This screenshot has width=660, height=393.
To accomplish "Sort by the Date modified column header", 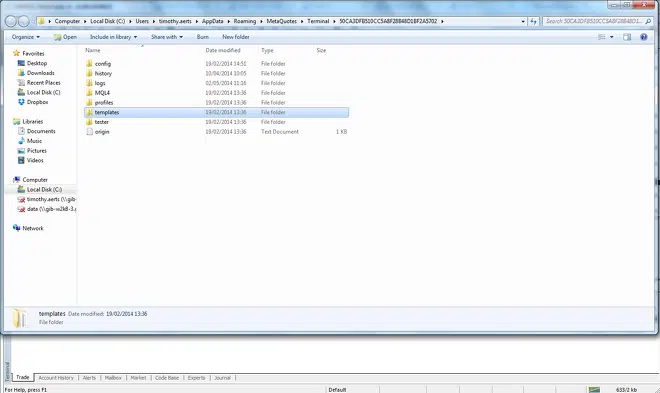I will click(x=223, y=50).
